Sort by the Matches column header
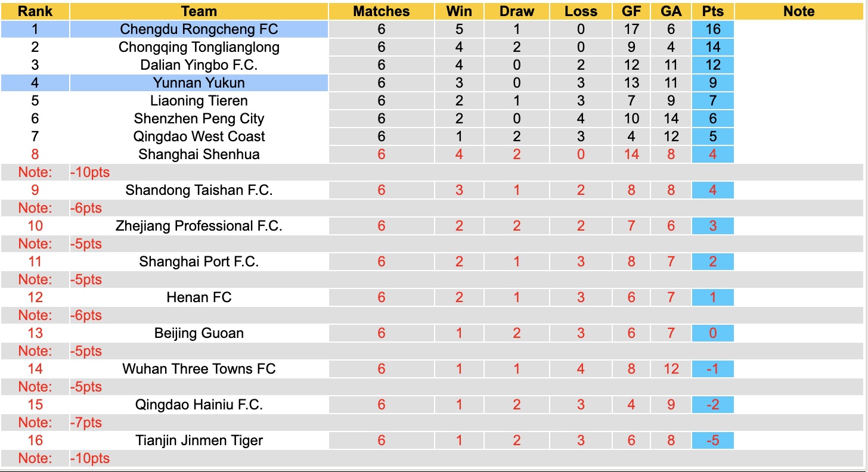Image resolution: width=868 pixels, height=472 pixels. tap(382, 11)
